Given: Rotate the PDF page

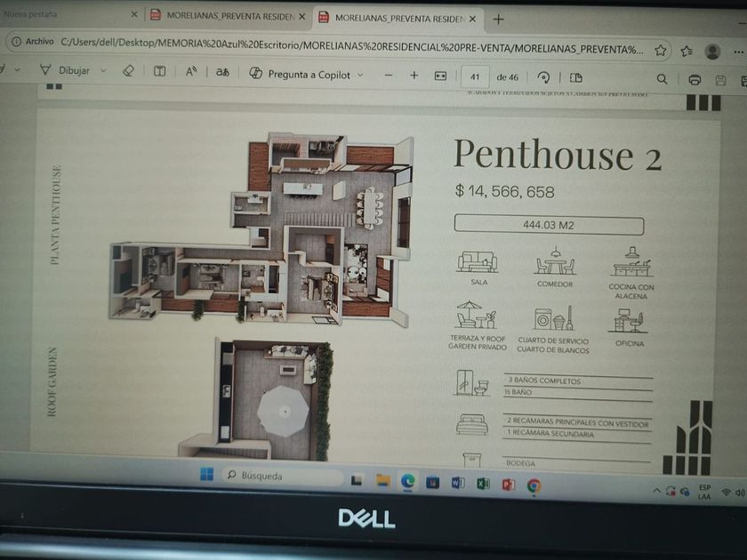Looking at the screenshot, I should [543, 77].
